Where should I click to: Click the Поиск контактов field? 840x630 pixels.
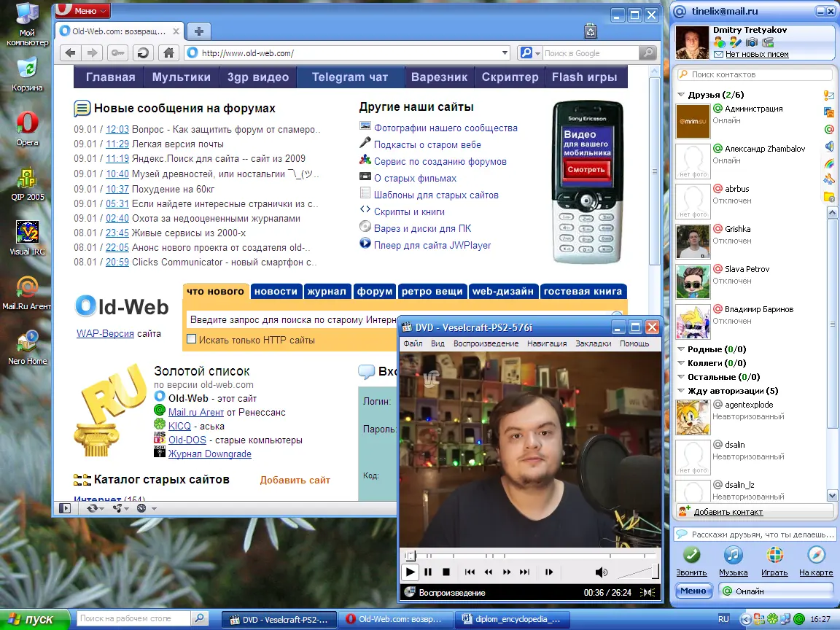(x=754, y=74)
